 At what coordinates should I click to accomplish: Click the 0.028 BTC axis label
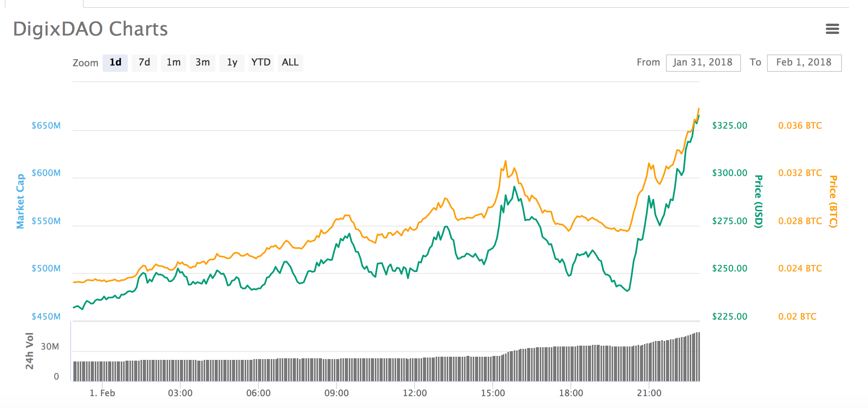coord(800,221)
